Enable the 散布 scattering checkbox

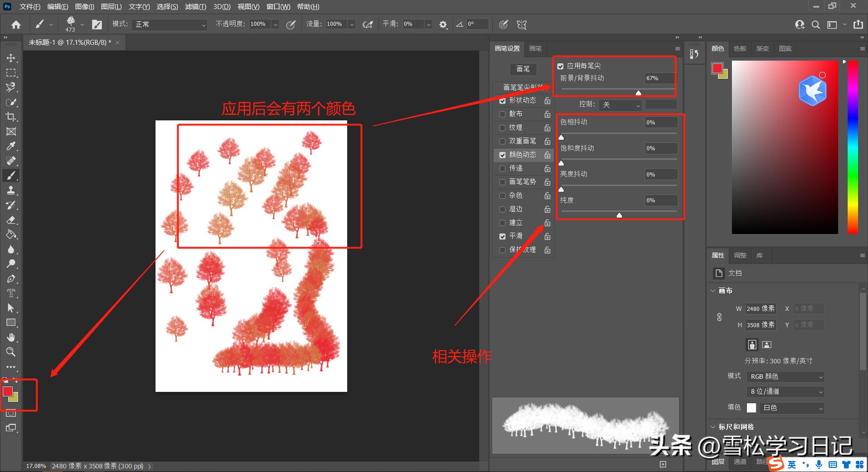point(502,114)
